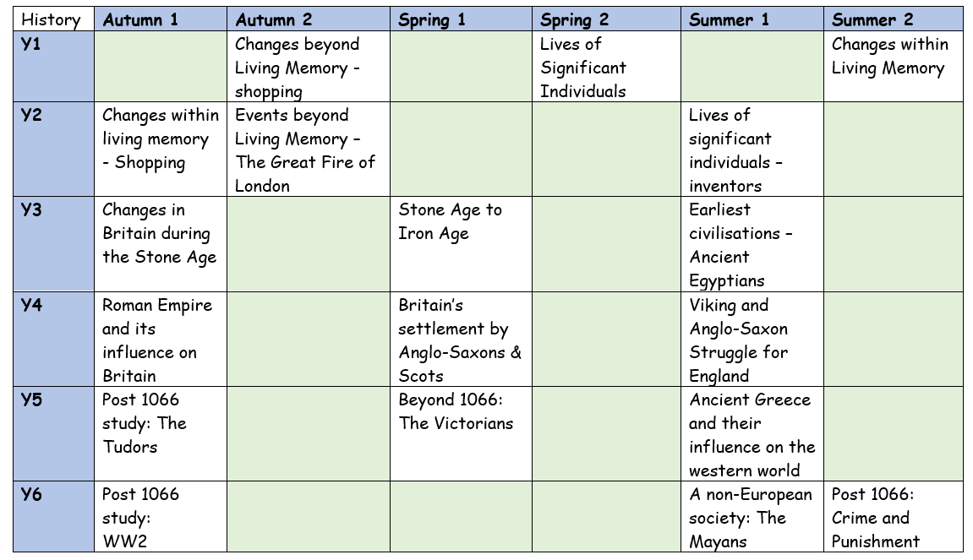Click the Crime and Punishment cell
The image size is (973, 560).
tap(894, 517)
